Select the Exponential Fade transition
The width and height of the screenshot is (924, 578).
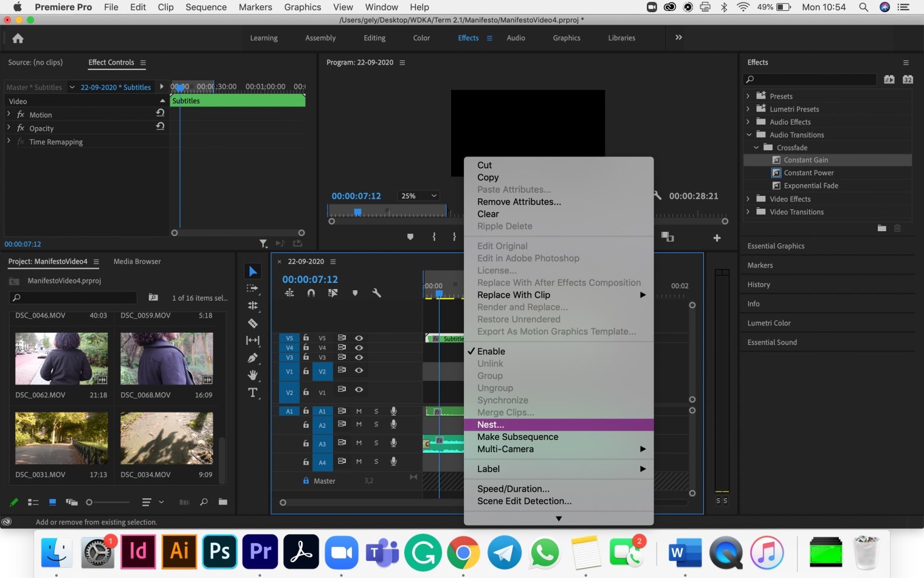tap(811, 186)
